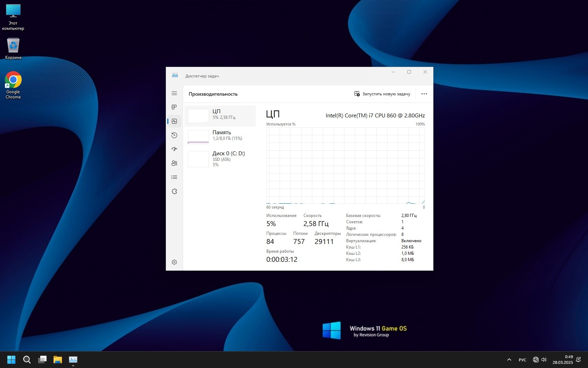Open 'Этот компьютер' desktop icon
Viewport: 588px width, 368px height.
point(13,17)
